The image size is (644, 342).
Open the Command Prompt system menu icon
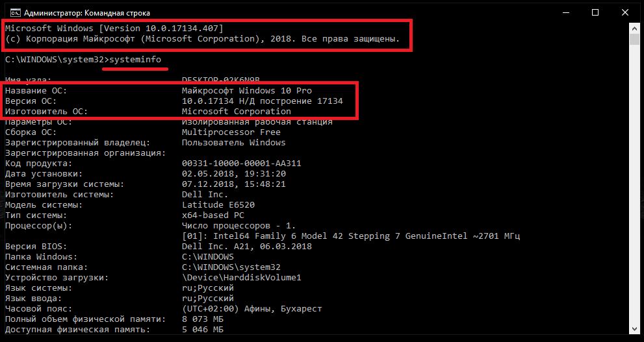(15, 13)
